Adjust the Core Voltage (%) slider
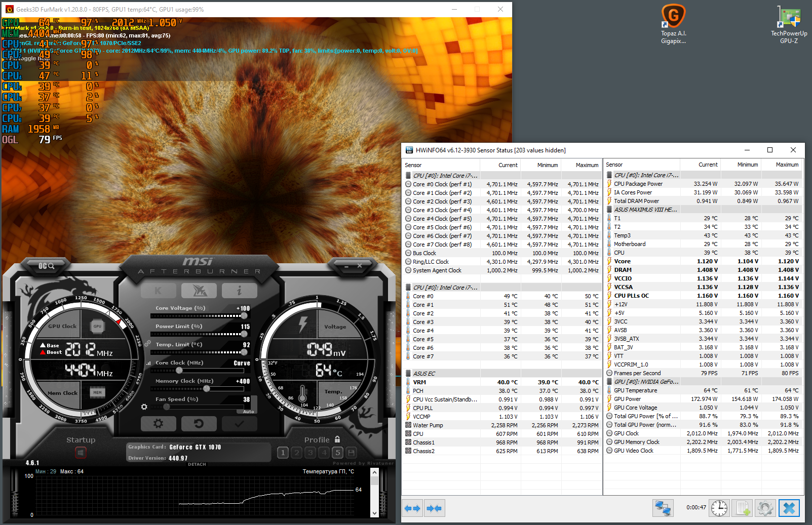Viewport: 812px width, 525px height. click(x=197, y=316)
